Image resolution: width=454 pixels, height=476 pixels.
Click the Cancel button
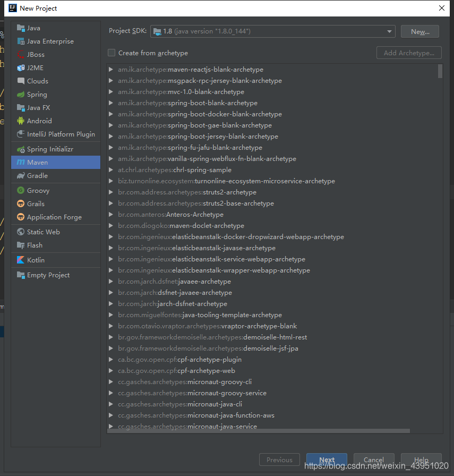tap(374, 460)
